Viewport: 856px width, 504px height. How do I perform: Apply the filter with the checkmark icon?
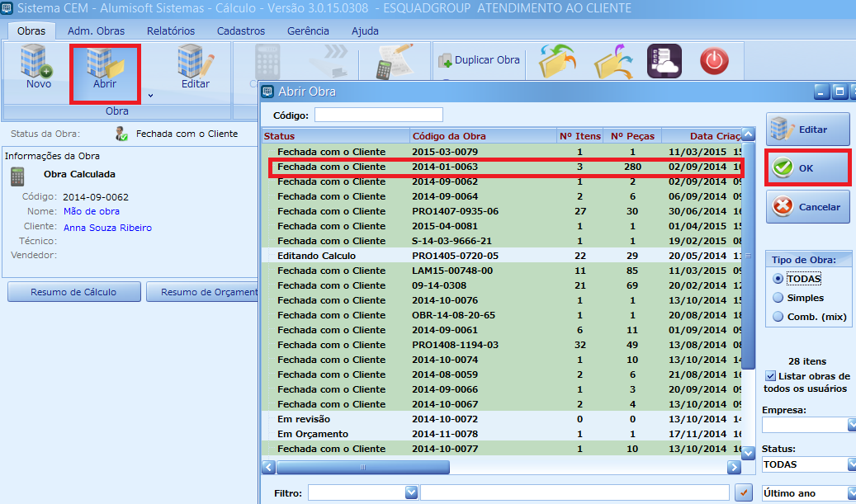click(745, 492)
